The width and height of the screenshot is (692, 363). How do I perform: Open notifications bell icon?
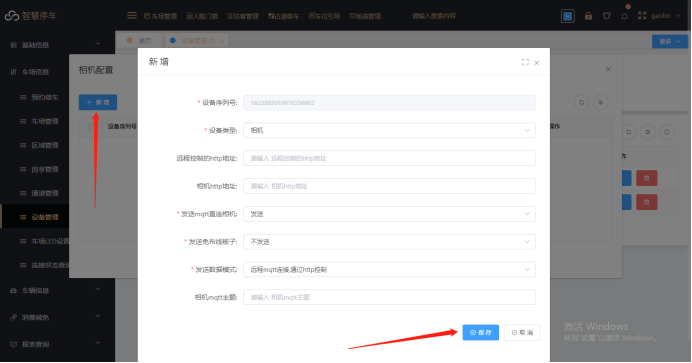click(x=624, y=16)
